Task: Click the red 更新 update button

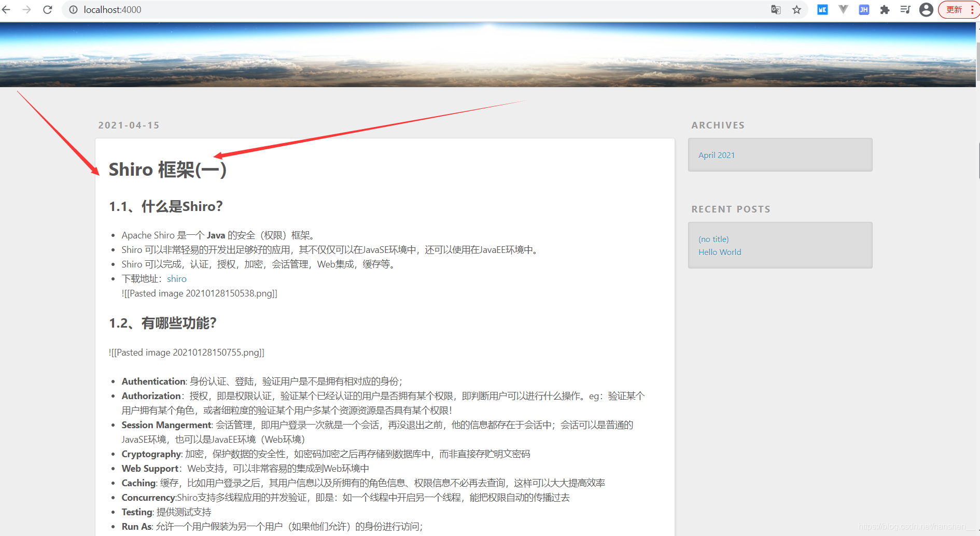Action: click(958, 10)
